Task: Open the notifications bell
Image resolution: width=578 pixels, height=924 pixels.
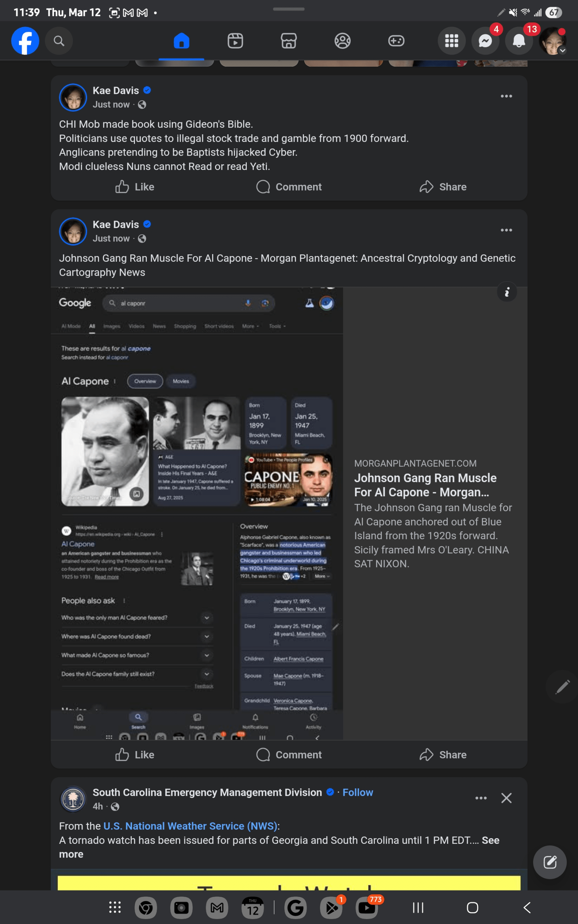Action: 518,41
